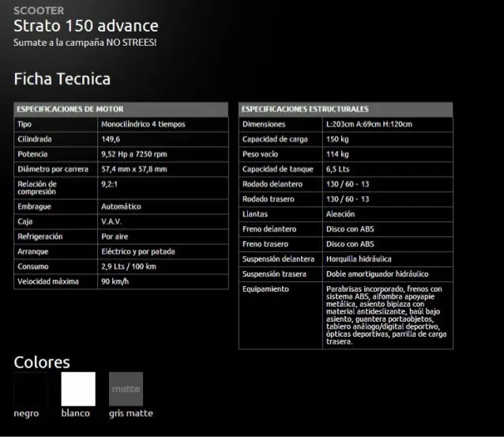The height and width of the screenshot is (437, 504).
Task: Click the Freno delantero Disco con ABS cell
Action: pos(388,229)
